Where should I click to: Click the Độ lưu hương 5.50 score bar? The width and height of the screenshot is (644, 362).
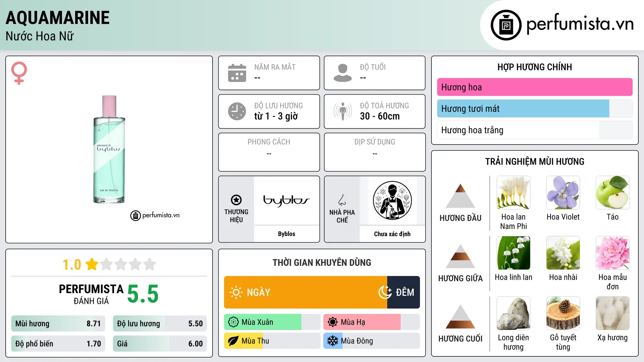click(160, 323)
